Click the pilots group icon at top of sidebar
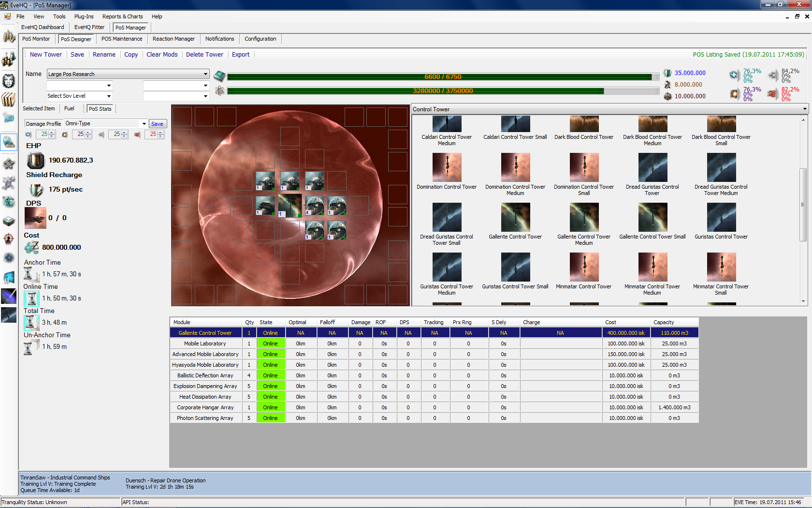 (x=9, y=36)
